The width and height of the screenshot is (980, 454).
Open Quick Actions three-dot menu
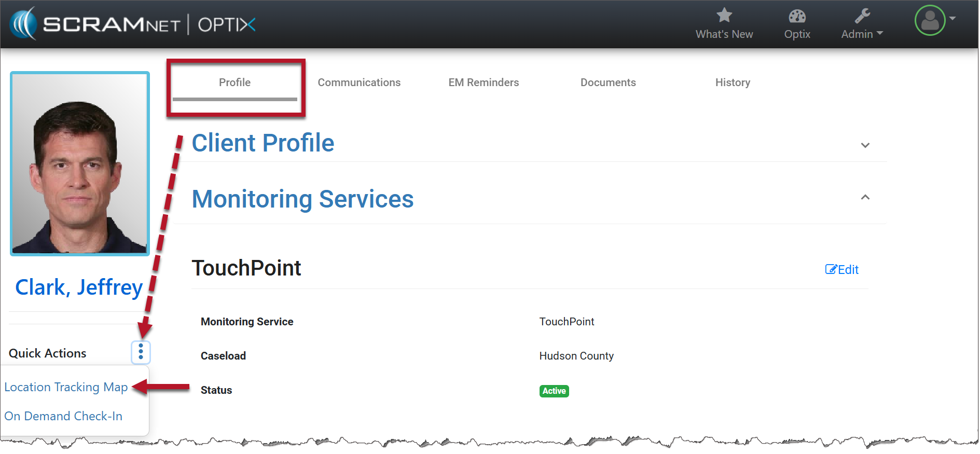[141, 352]
